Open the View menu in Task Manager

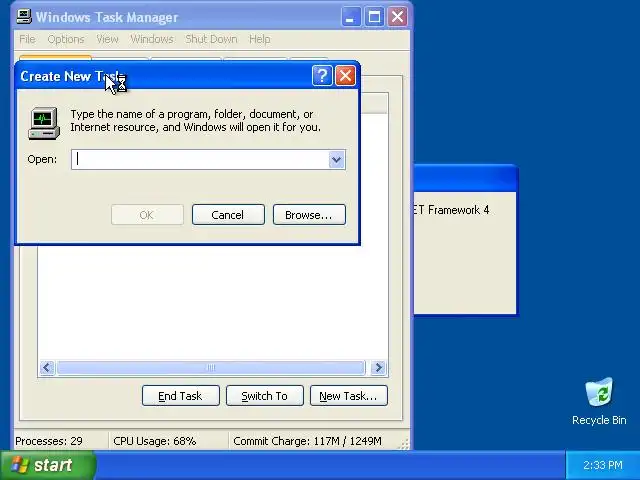(x=107, y=39)
